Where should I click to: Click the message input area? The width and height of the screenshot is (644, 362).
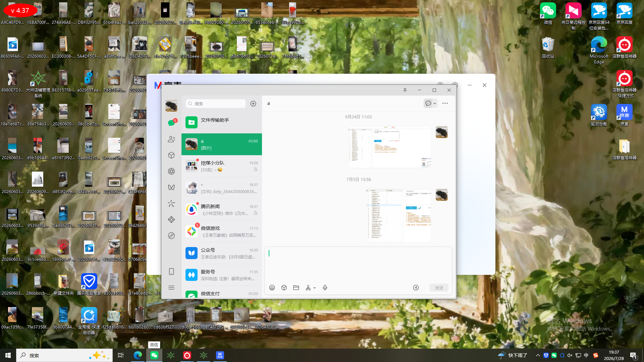tap(358, 265)
